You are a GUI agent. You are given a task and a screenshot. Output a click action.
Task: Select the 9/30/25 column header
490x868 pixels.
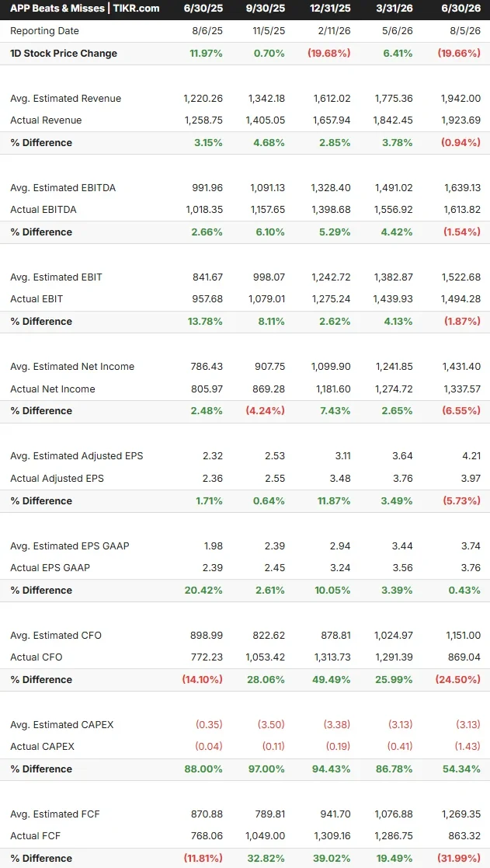pyautogui.click(x=266, y=9)
